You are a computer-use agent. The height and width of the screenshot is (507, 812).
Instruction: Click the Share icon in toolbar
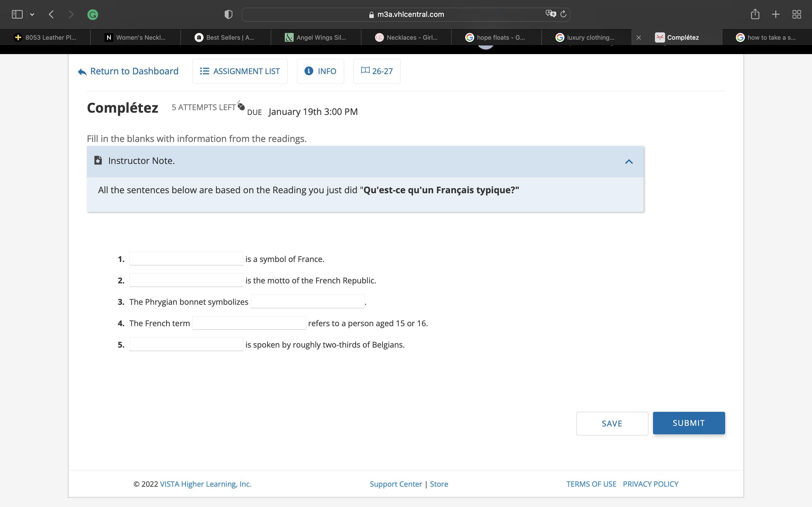[755, 14]
